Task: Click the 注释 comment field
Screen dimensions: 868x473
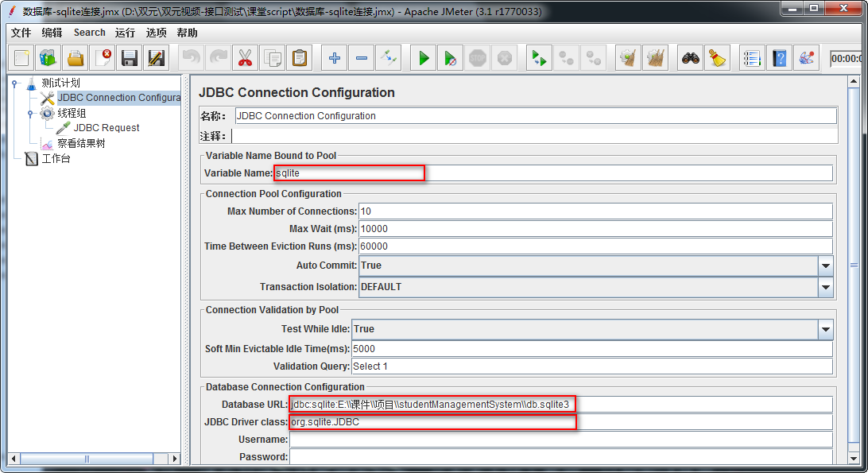Action: pyautogui.click(x=534, y=136)
